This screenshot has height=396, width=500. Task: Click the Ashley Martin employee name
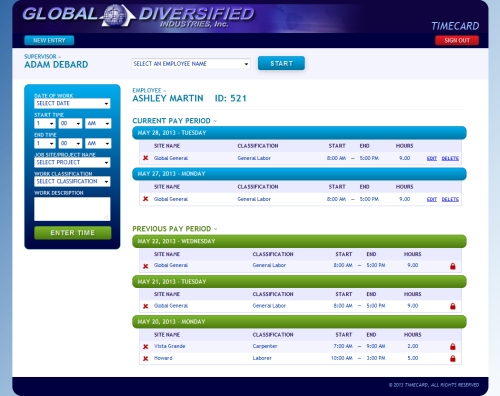pyautogui.click(x=168, y=98)
